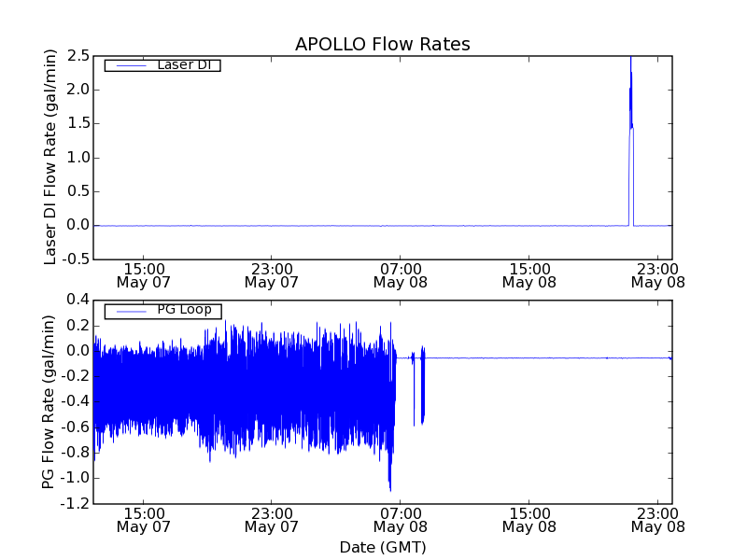The width and height of the screenshot is (747, 560).
Task: Click the 1.0 tick on Laser DI axis
Action: [78, 158]
